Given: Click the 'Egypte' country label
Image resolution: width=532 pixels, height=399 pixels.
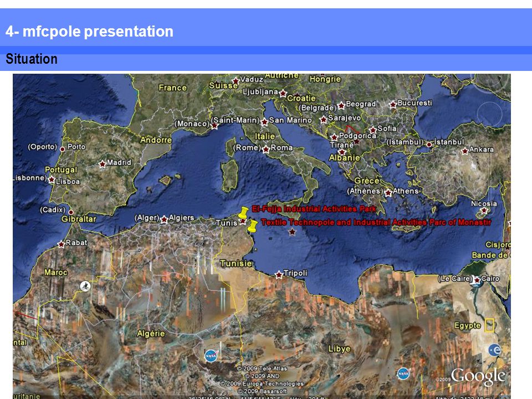Looking at the screenshot, I should (468, 326).
